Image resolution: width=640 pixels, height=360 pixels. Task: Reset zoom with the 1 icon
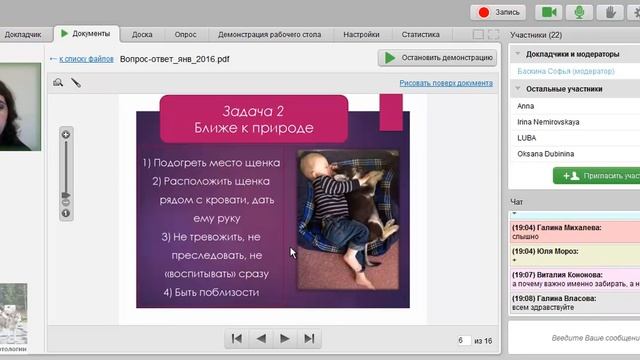66,213
